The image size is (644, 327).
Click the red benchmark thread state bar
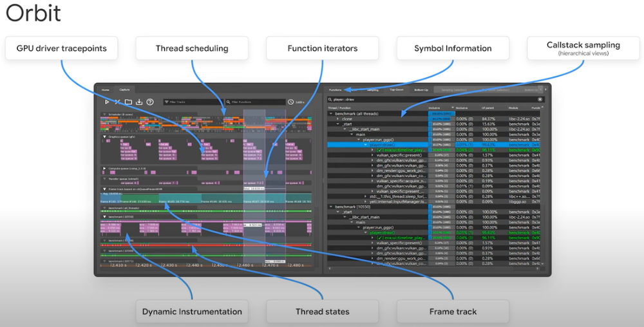[206, 245]
